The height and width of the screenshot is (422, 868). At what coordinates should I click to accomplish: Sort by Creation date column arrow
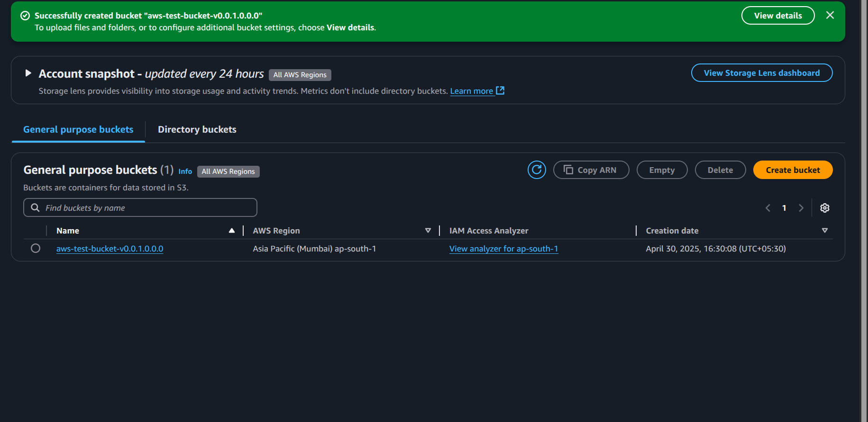coord(825,231)
